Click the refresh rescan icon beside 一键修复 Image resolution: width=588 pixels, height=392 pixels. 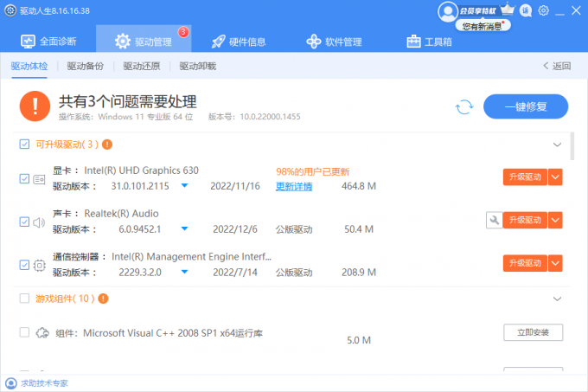tap(464, 106)
